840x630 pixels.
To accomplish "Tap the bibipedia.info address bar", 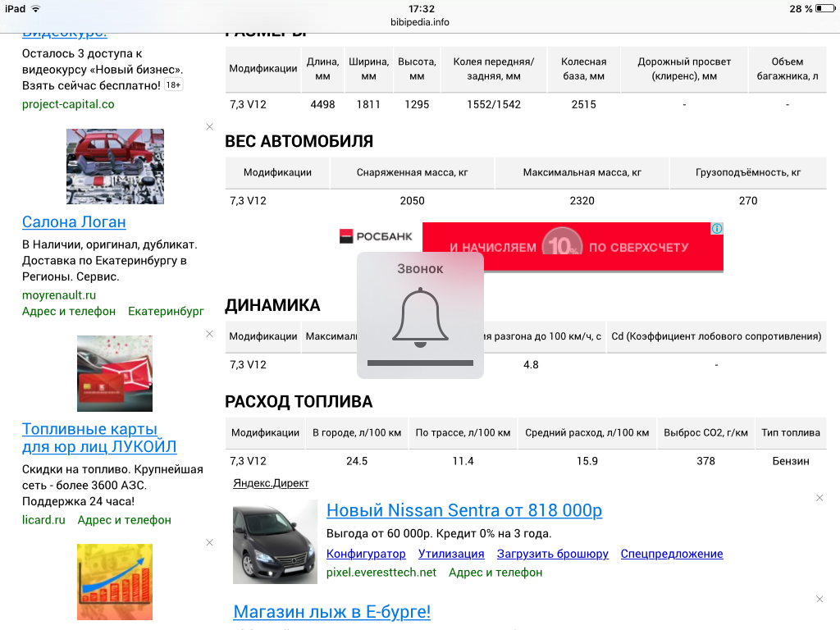I will tap(420, 22).
